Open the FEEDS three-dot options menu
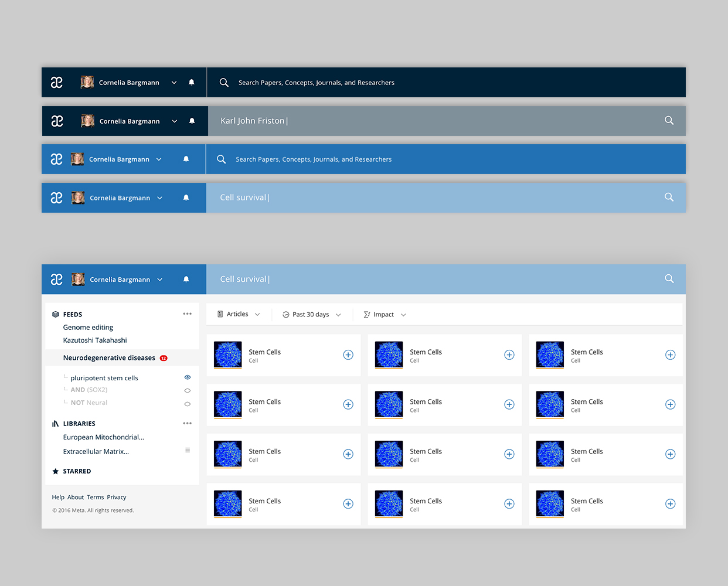The height and width of the screenshot is (586, 728). pyautogui.click(x=187, y=314)
